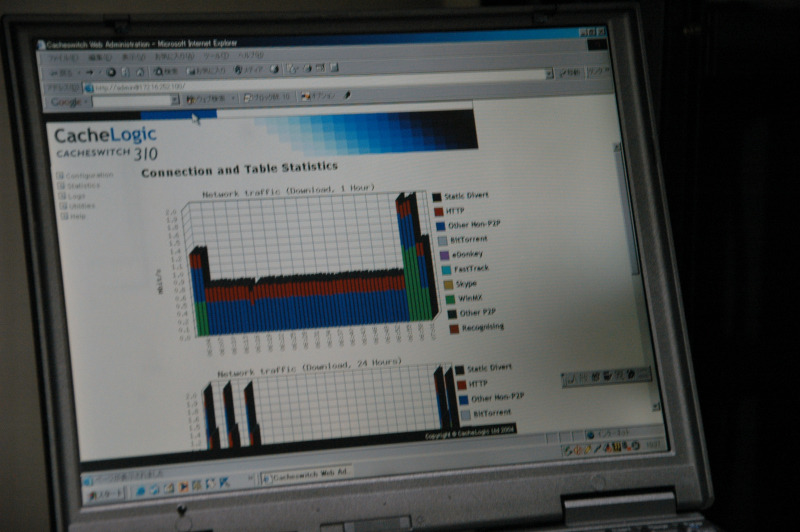
Task: Open the File menu in Internet Explorer
Action: tap(63, 58)
